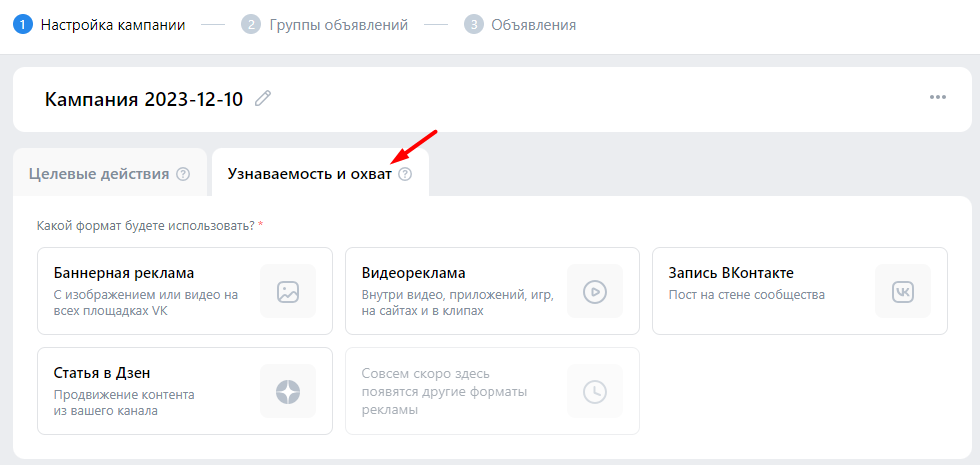Click description С изображением или видео на всех площадках VK
Viewport: 980px width, 465px height.
pos(146,302)
